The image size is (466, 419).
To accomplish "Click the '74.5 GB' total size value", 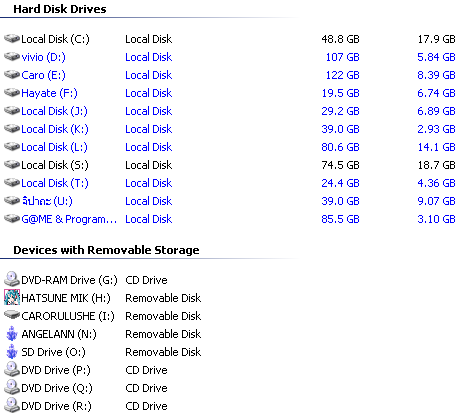I will (x=340, y=165).
